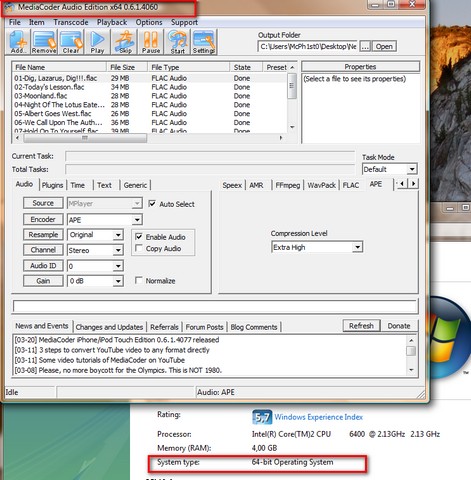Toggle the Enable Audio checkbox

click(139, 237)
